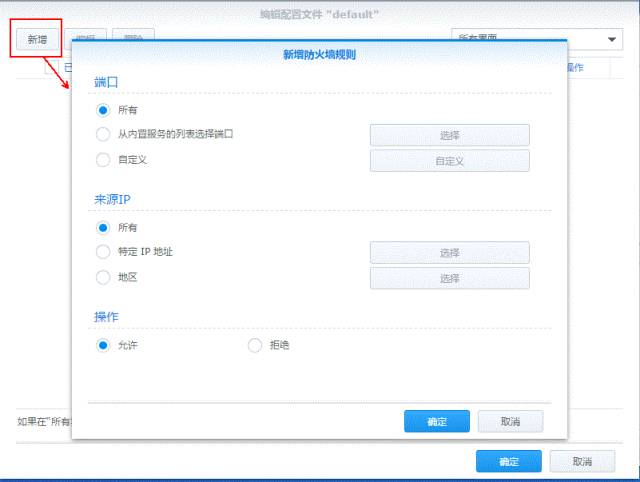640x482 pixels.
Task: Confirm the new firewall rule dialog with 确定
Action: (x=437, y=421)
